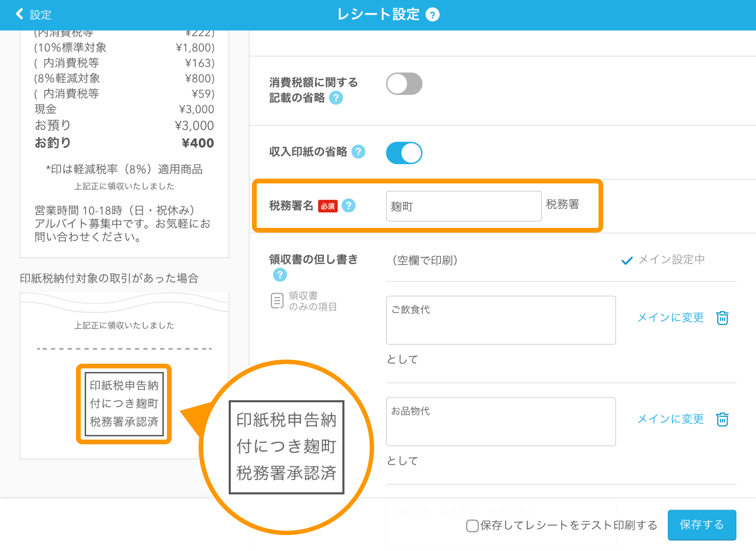
Task: Delete the ご飲食代 entry via trash icon
Action: click(722, 318)
